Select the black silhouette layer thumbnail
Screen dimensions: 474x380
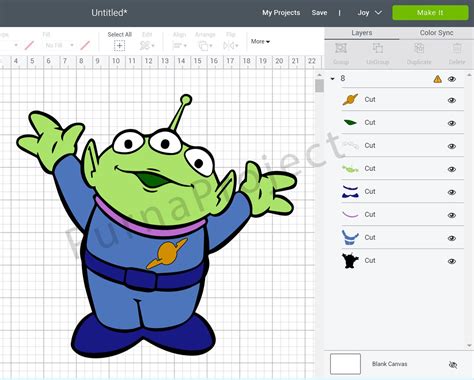tap(350, 261)
